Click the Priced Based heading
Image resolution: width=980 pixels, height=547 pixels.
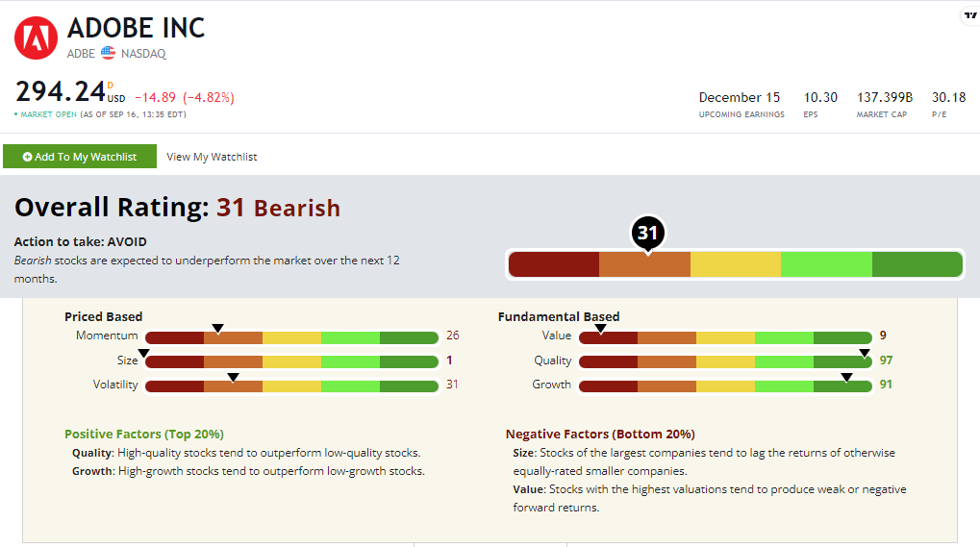click(x=104, y=316)
